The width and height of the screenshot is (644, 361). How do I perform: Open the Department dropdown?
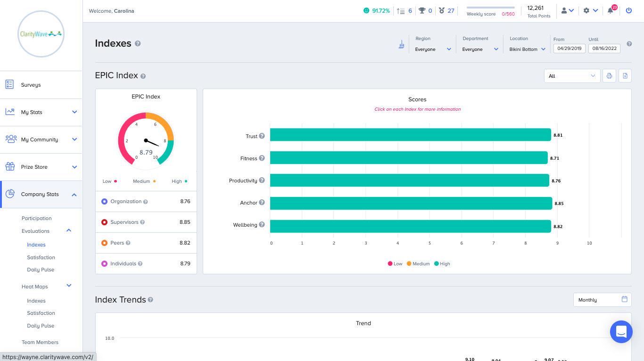[x=480, y=49]
